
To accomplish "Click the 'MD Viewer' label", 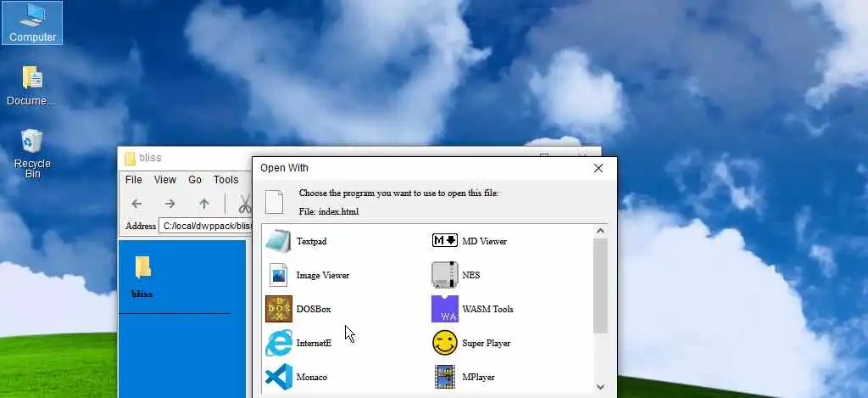I will (484, 241).
